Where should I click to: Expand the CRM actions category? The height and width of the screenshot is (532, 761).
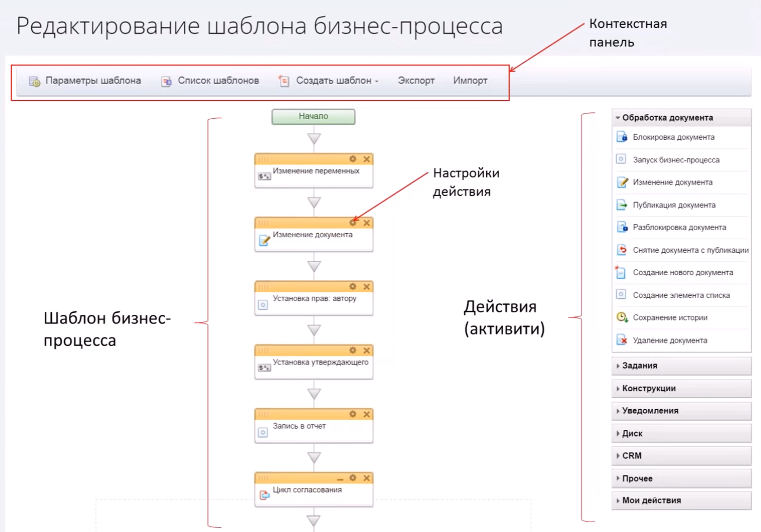point(632,456)
